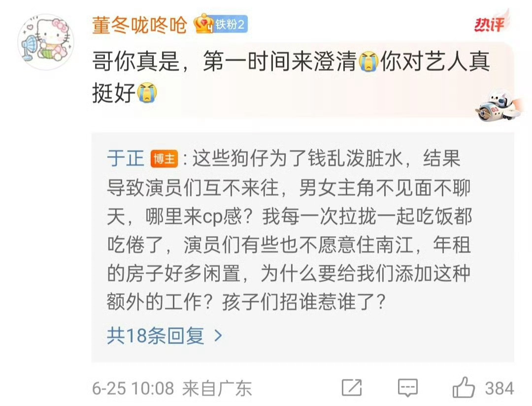Image resolution: width=532 pixels, height=406 pixels.
Task: Tap the crown membership badge icon
Action: [x=203, y=24]
